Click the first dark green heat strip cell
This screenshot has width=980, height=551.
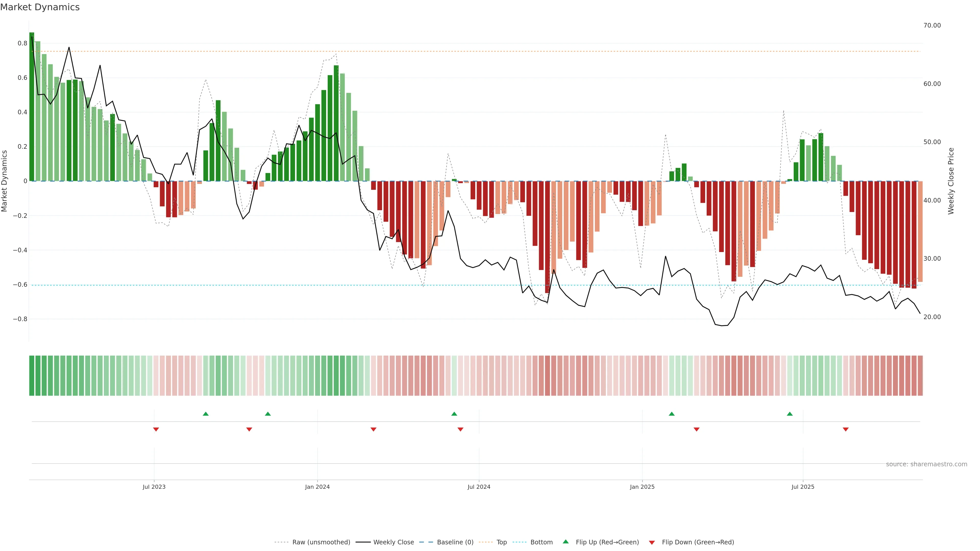coord(32,376)
